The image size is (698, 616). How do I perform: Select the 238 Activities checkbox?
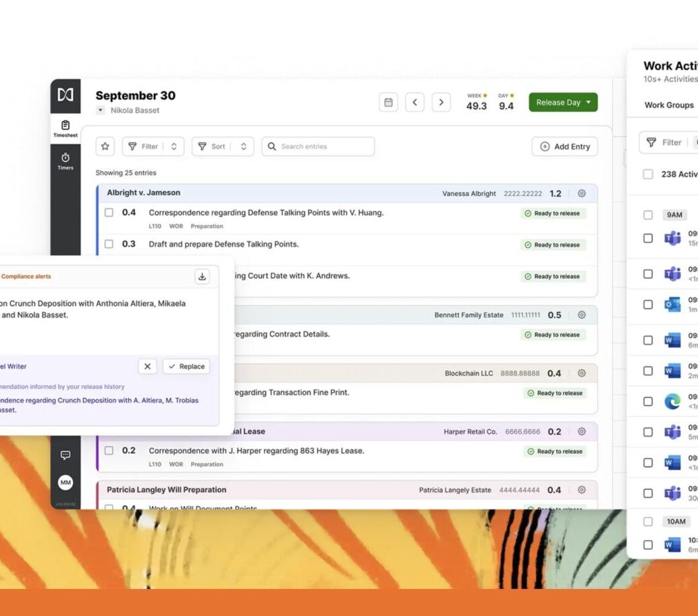click(x=648, y=174)
